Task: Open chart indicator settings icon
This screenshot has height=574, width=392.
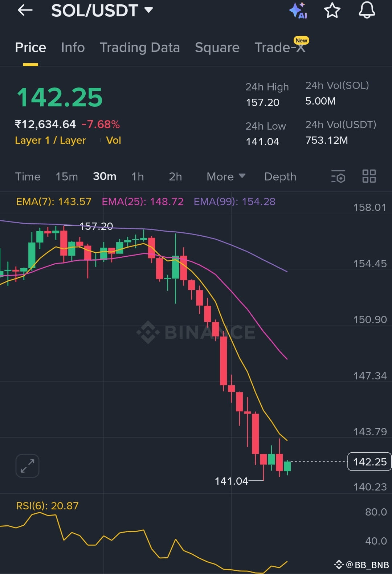Action: pyautogui.click(x=338, y=176)
